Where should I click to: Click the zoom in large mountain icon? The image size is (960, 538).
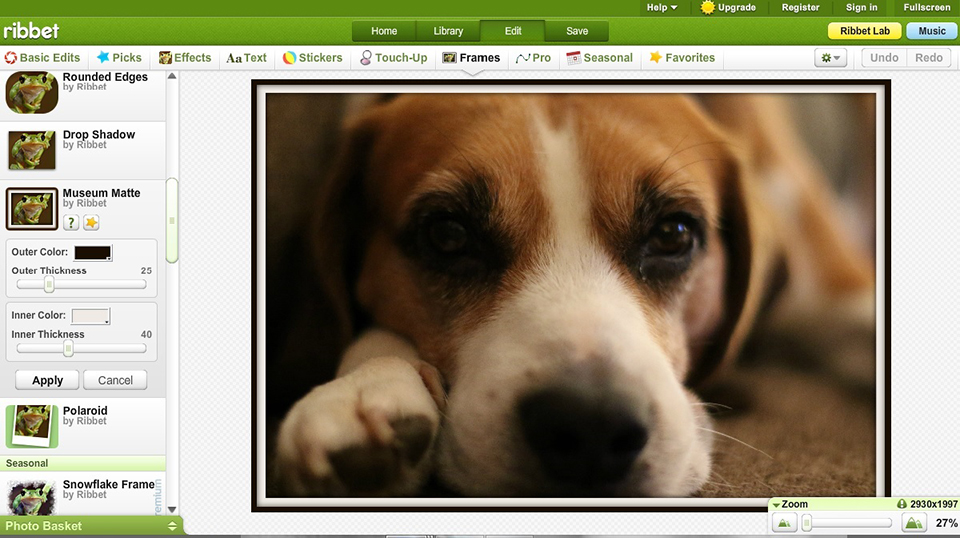point(913,523)
